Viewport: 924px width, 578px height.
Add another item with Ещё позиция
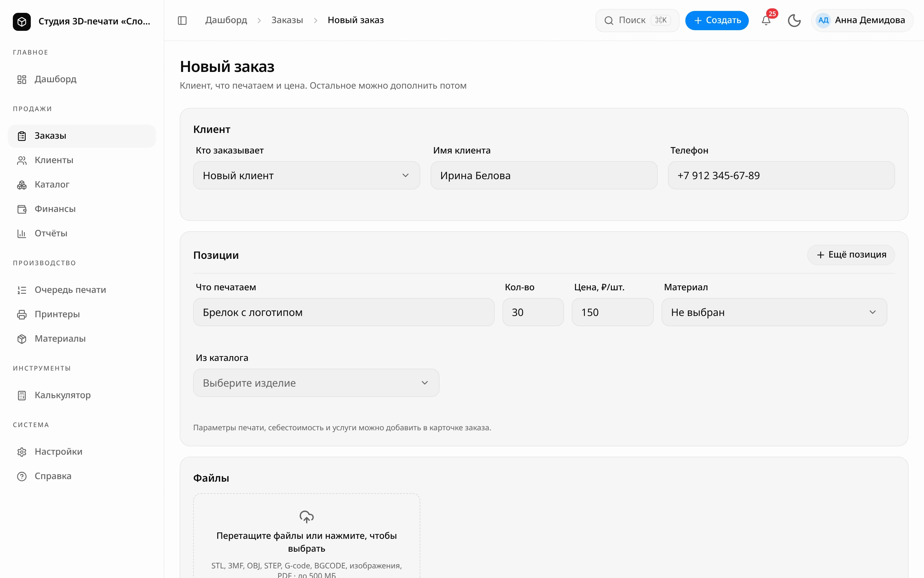851,255
